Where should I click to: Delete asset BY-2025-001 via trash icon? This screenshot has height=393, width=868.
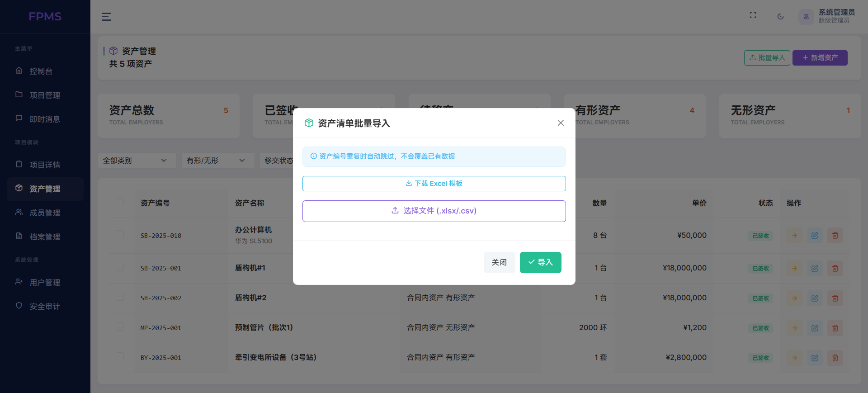click(835, 358)
